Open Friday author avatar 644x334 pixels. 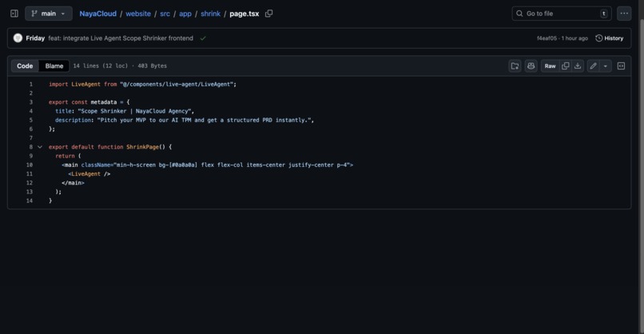(x=18, y=38)
